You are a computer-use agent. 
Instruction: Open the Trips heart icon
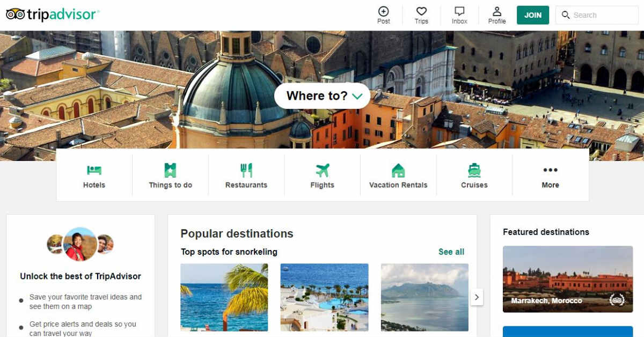click(x=421, y=11)
